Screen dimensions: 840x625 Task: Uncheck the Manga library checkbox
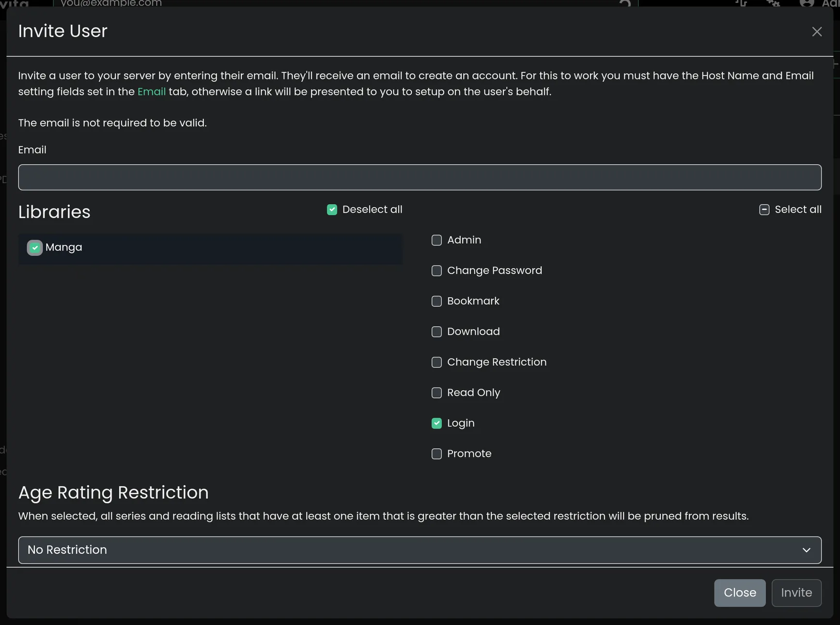click(35, 248)
